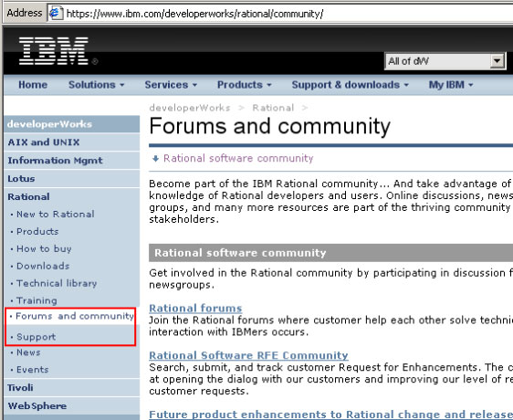Open WebSphere section in sidebar
Image resolution: width=513 pixels, height=420 pixels.
tap(72, 406)
